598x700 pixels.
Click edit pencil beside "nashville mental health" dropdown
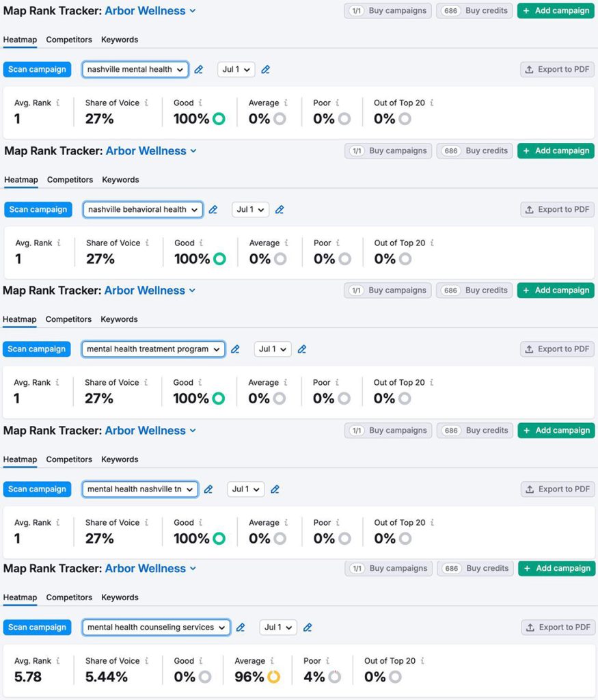199,70
